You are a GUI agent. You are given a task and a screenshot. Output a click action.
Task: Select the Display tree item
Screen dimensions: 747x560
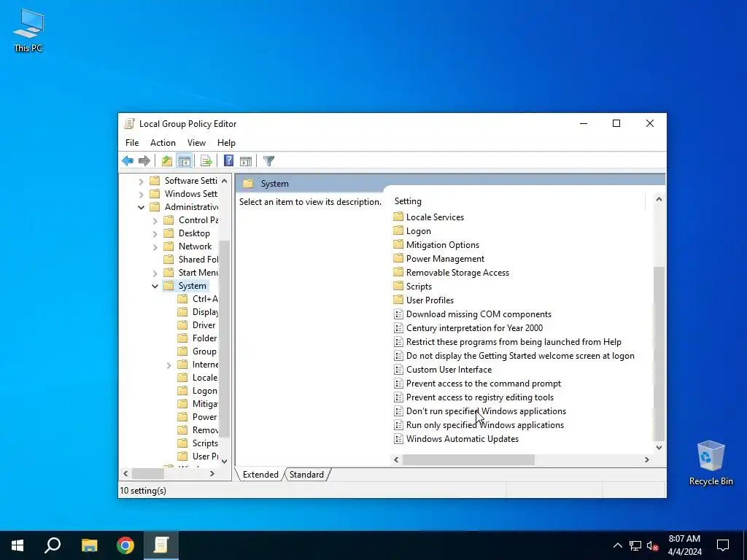198,312
